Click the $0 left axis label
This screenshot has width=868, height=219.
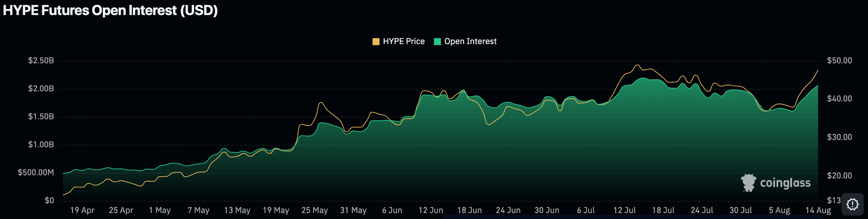(49, 200)
